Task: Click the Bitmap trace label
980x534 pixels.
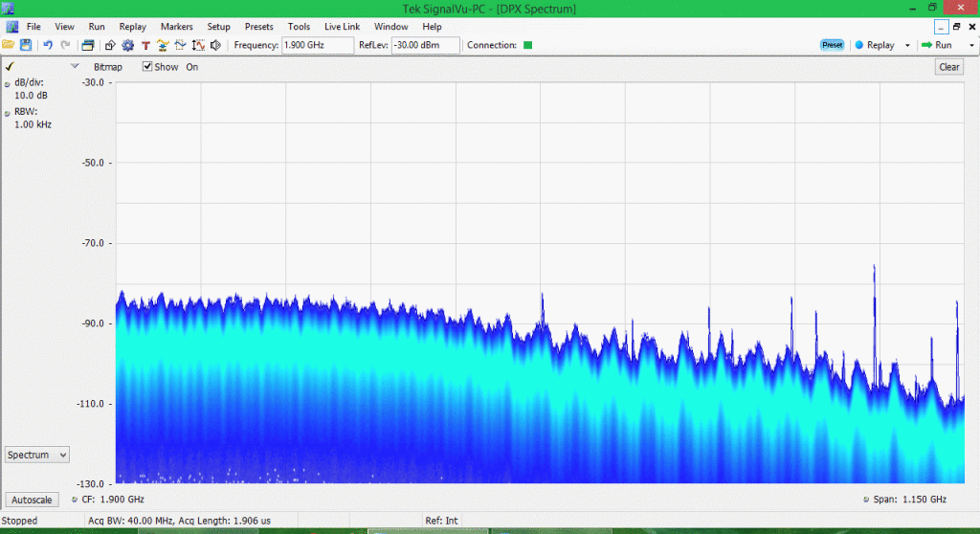Action: click(108, 67)
